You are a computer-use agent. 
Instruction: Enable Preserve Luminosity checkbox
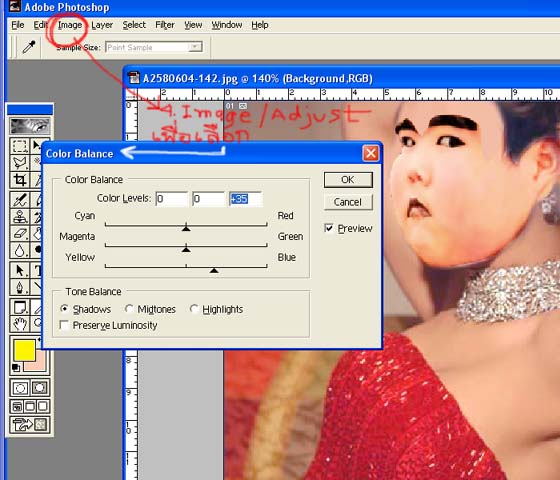[x=65, y=325]
